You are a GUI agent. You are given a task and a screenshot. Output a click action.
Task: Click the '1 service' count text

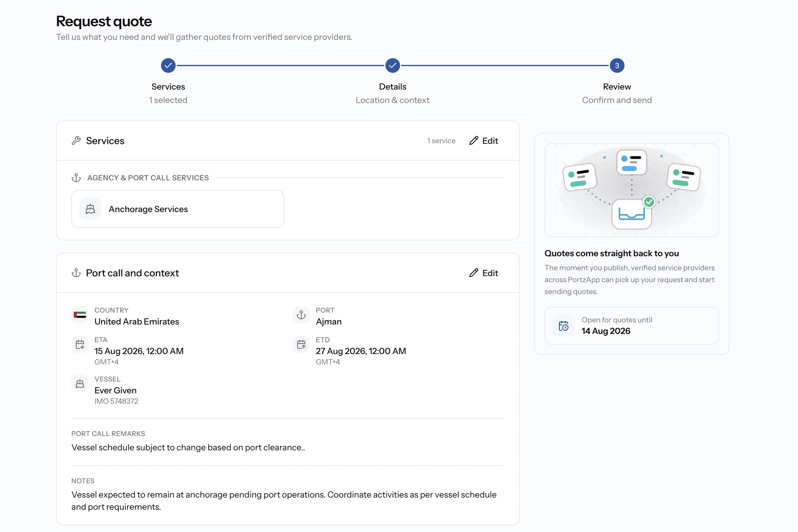441,140
